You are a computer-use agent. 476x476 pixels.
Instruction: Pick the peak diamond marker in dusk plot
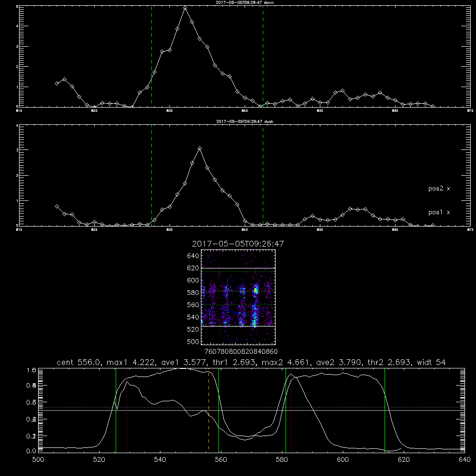click(199, 148)
